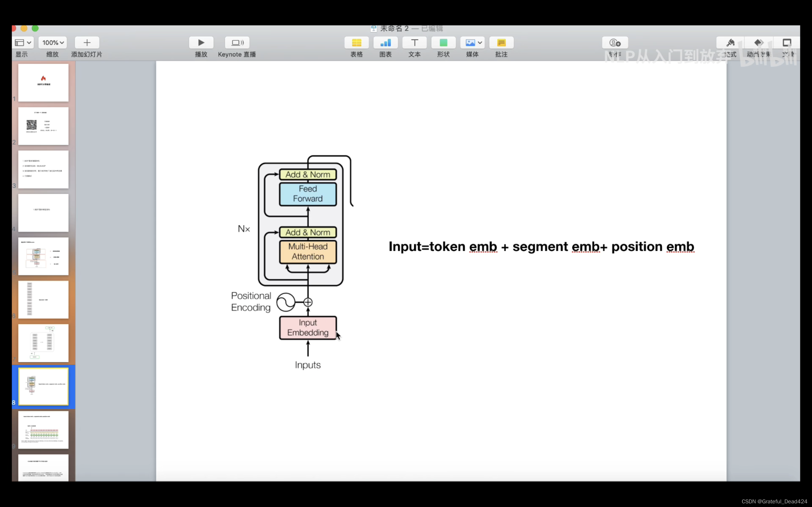Screen dimensions: 812x507
Task: Select slide 5 thumbnail in navigator
Action: 43,256
